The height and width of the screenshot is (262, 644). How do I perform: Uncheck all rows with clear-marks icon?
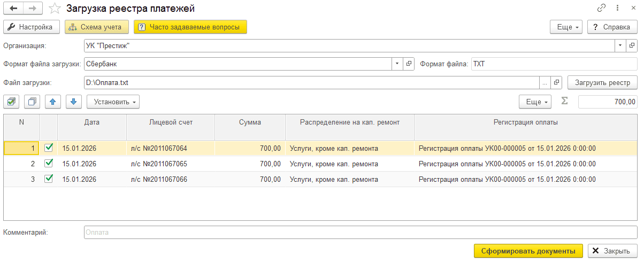point(33,101)
